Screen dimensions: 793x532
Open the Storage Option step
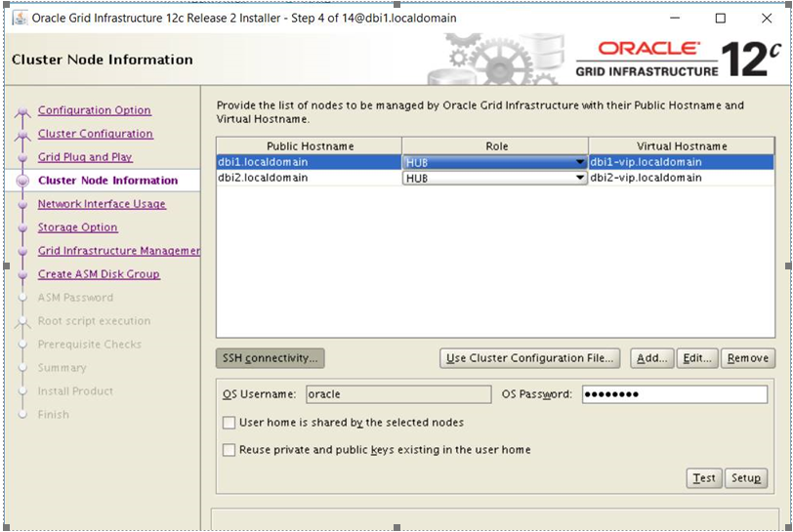tap(77, 227)
